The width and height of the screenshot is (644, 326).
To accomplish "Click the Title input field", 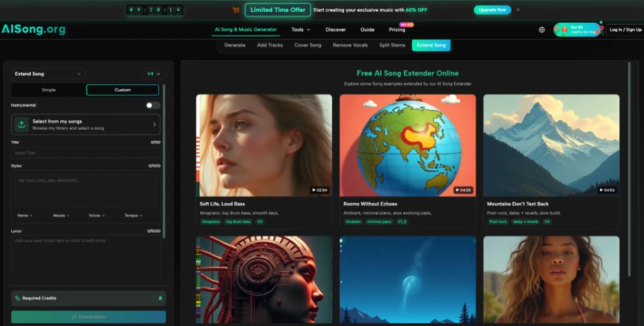I will (x=85, y=153).
